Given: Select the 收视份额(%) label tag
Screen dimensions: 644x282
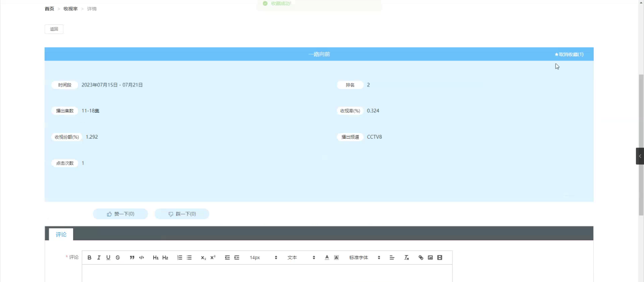Looking at the screenshot, I should coord(66,137).
